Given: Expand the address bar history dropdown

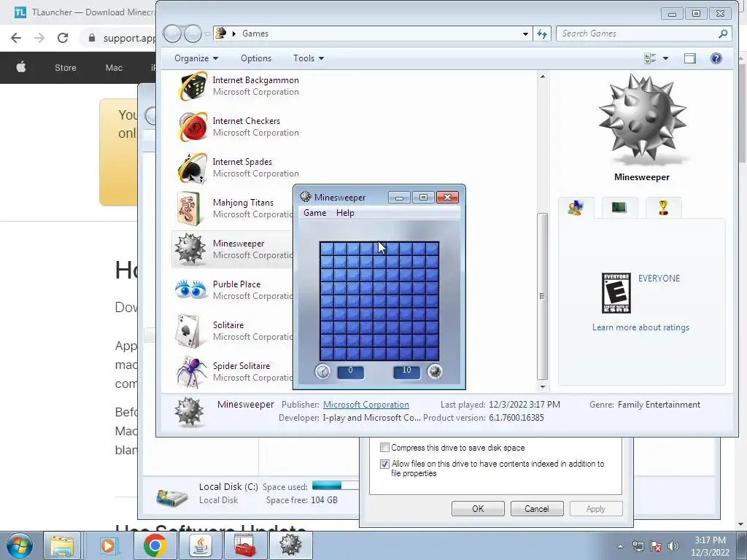Looking at the screenshot, I should click(x=525, y=34).
